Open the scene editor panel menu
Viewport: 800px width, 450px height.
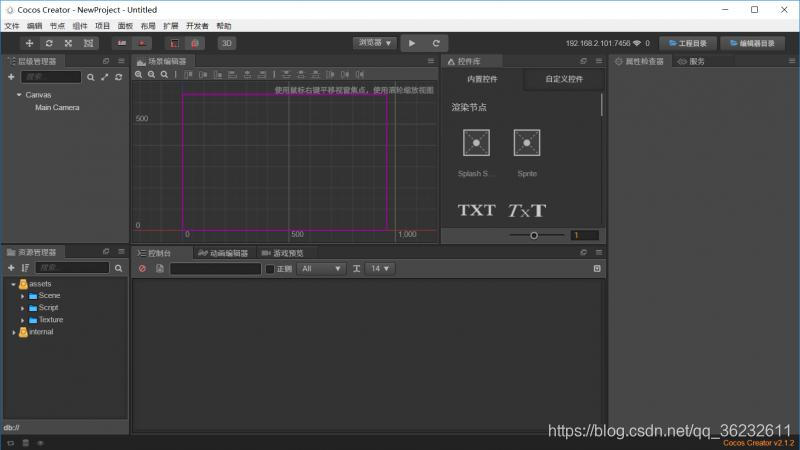click(x=431, y=61)
